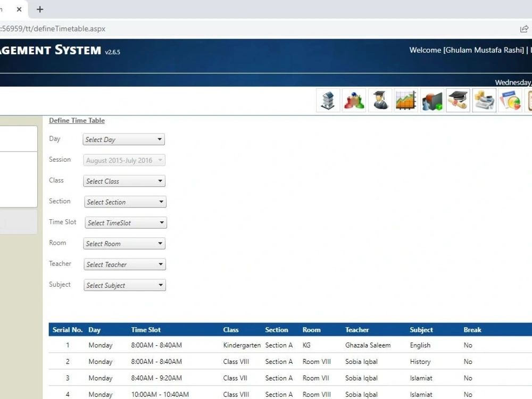The height and width of the screenshot is (399, 532).
Task: Open a new browser tab
Action: [x=40, y=10]
